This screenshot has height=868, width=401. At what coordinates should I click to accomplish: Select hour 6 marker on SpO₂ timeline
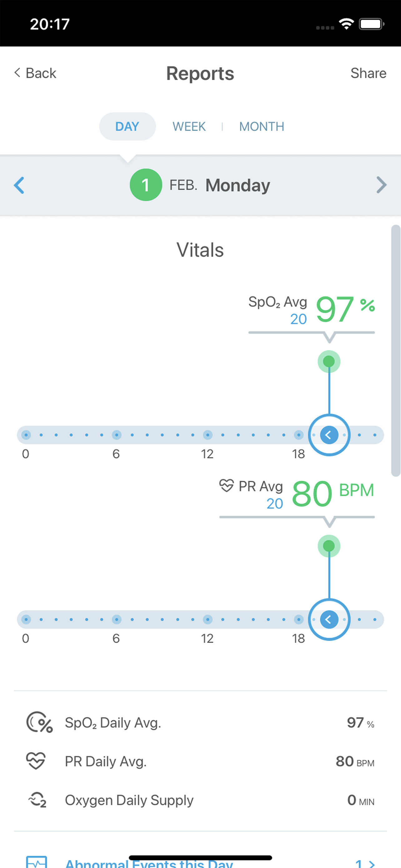click(116, 435)
